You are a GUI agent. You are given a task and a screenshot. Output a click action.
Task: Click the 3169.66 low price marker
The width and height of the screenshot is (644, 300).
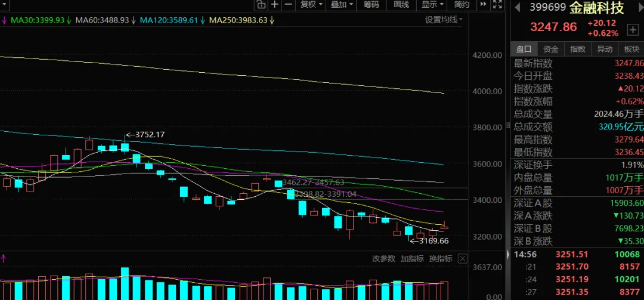pyautogui.click(x=434, y=241)
